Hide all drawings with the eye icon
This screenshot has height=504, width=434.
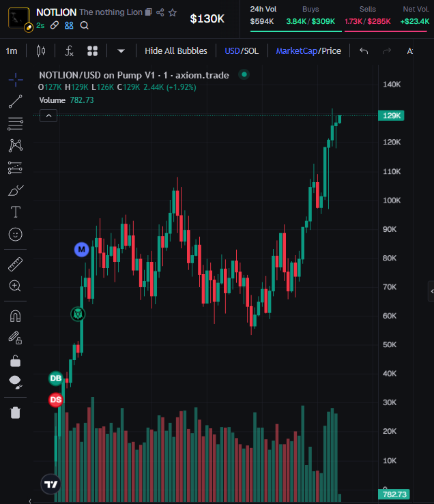tap(16, 382)
